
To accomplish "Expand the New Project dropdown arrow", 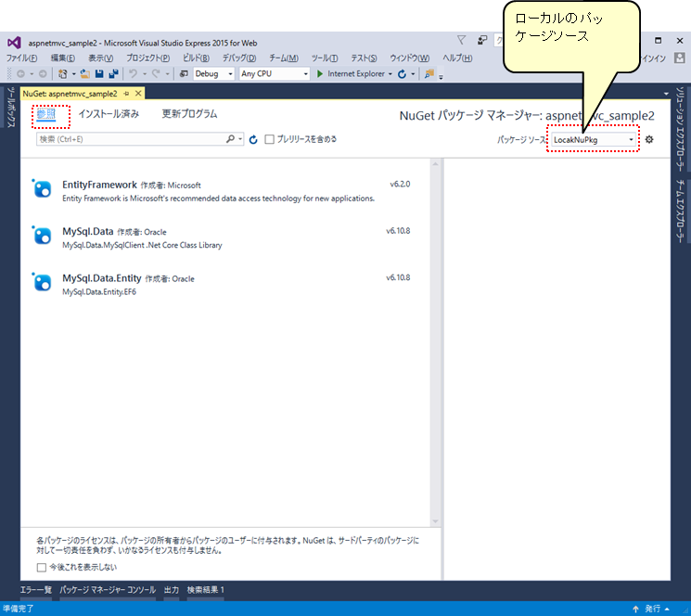I will click(x=73, y=74).
